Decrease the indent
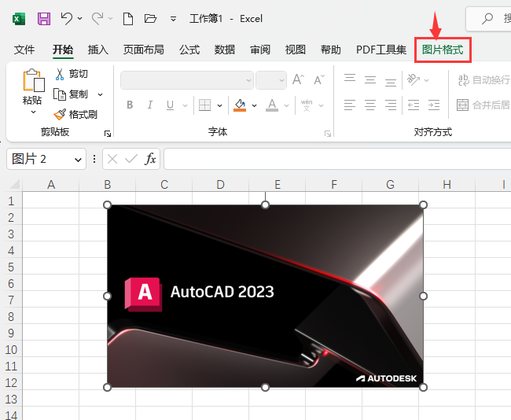The image size is (511, 420). pos(414,105)
